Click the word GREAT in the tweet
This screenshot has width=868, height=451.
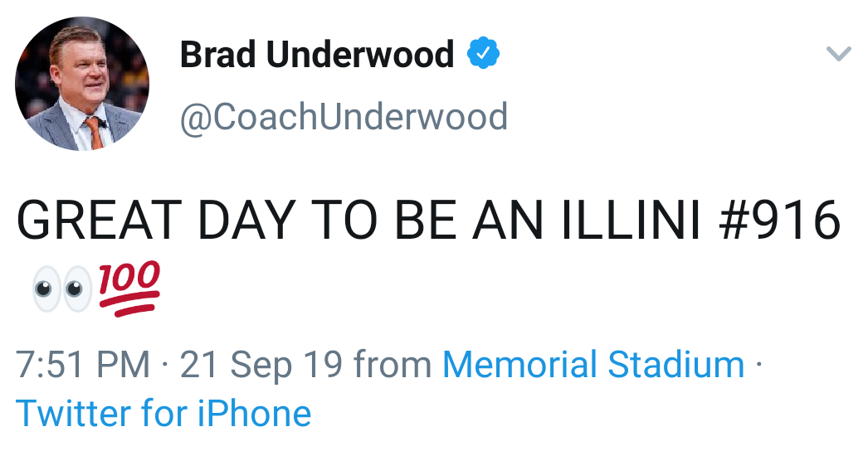[x=98, y=220]
